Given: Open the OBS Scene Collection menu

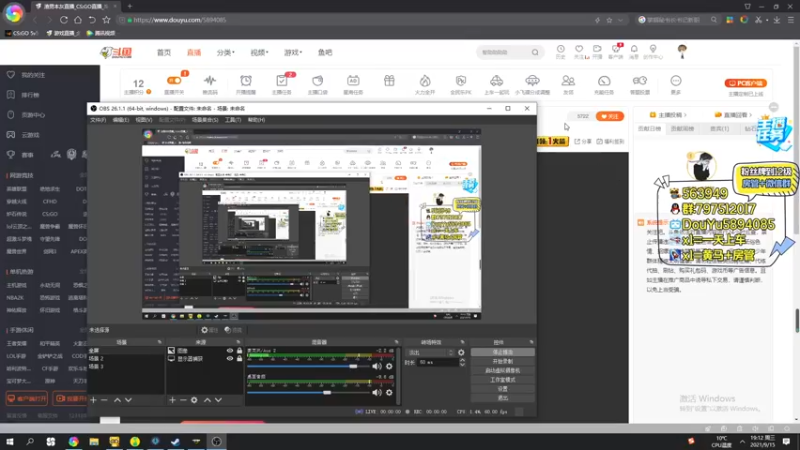Looking at the screenshot, I should pos(205,120).
